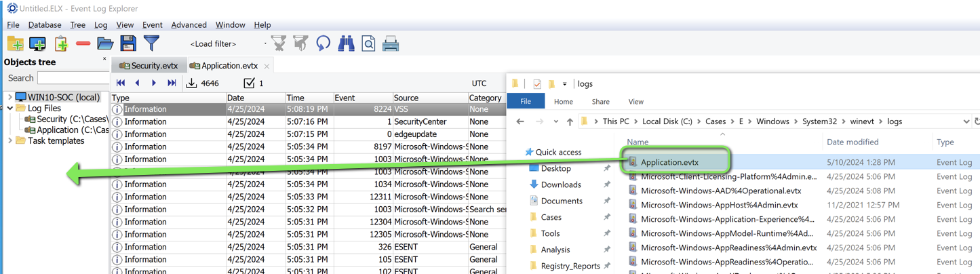Select Microsoft-Windows-AAD%4Operational.evtx file

coord(720,191)
